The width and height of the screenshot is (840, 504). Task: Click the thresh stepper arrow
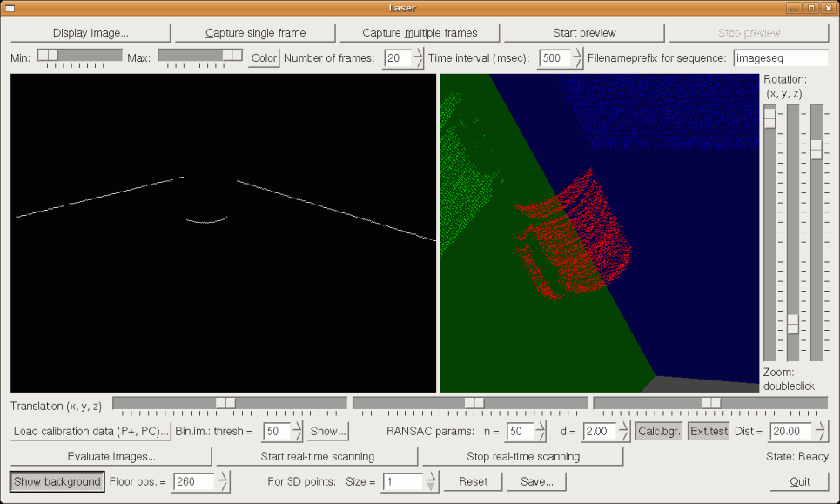[298, 431]
